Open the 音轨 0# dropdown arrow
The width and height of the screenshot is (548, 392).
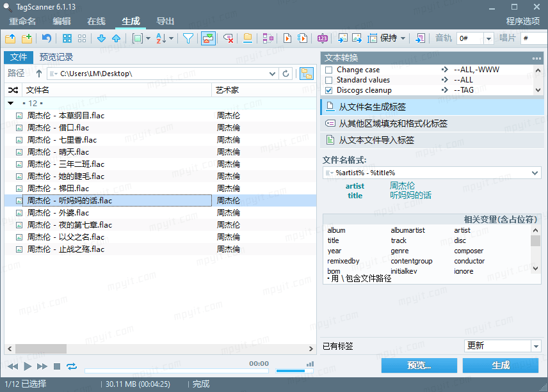click(488, 38)
